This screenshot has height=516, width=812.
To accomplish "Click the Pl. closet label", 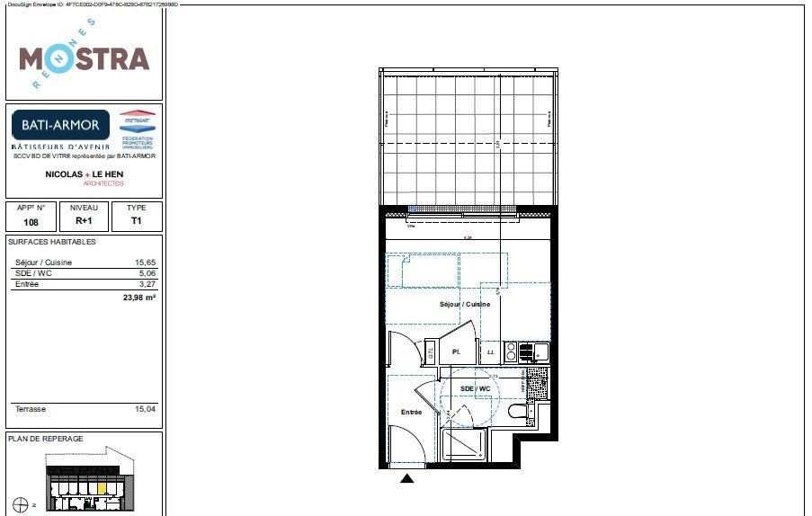I will click(x=456, y=351).
